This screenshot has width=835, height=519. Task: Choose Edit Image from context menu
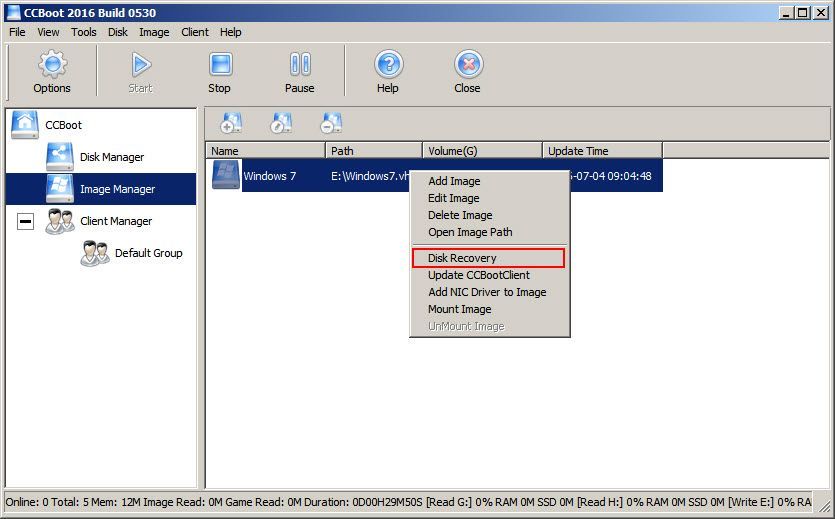pyautogui.click(x=489, y=198)
